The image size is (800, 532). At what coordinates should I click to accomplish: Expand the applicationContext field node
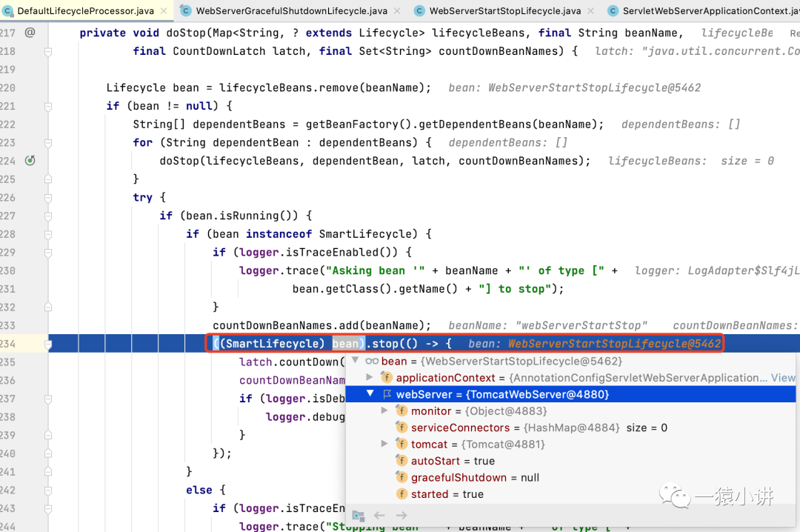tap(370, 378)
